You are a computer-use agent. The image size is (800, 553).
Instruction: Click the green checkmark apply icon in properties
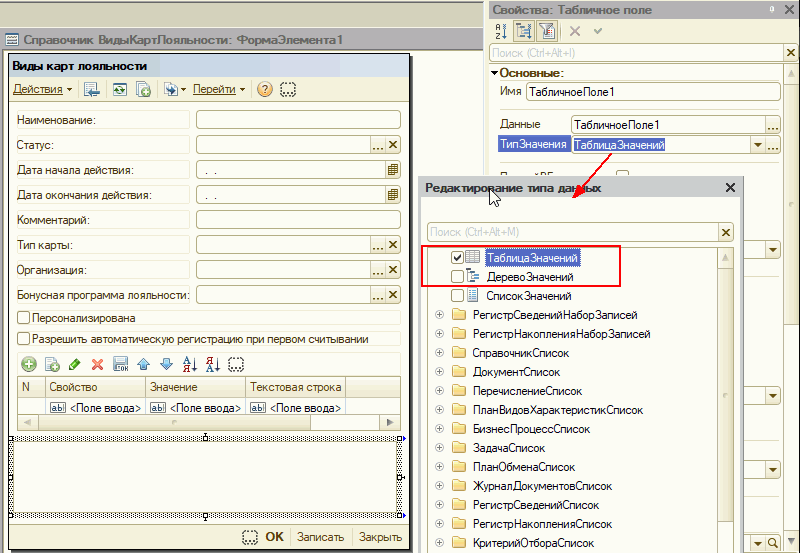(x=598, y=31)
